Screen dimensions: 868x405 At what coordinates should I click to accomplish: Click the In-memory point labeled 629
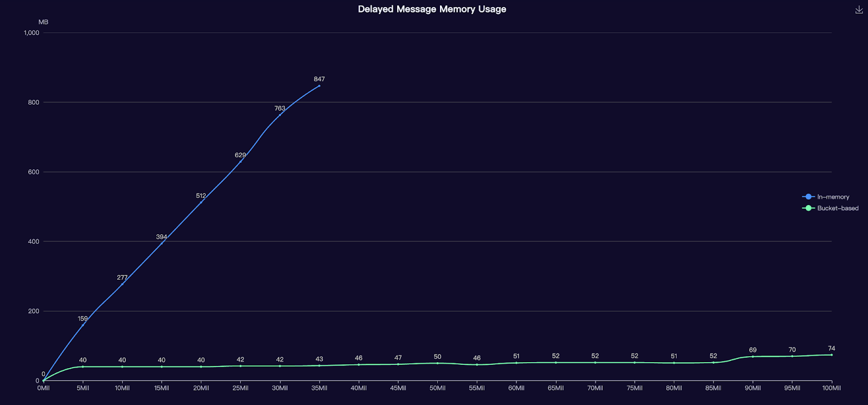[240, 162]
